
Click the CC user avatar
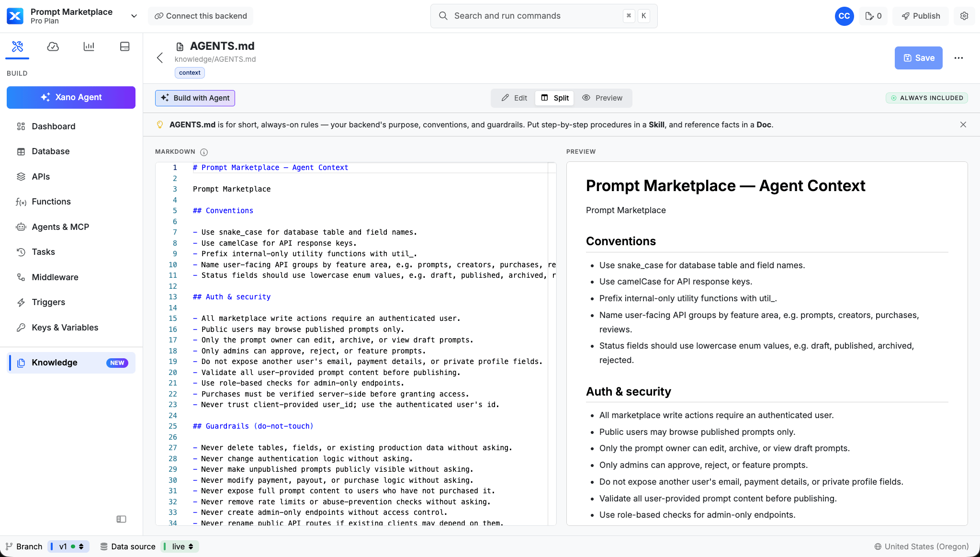(844, 16)
